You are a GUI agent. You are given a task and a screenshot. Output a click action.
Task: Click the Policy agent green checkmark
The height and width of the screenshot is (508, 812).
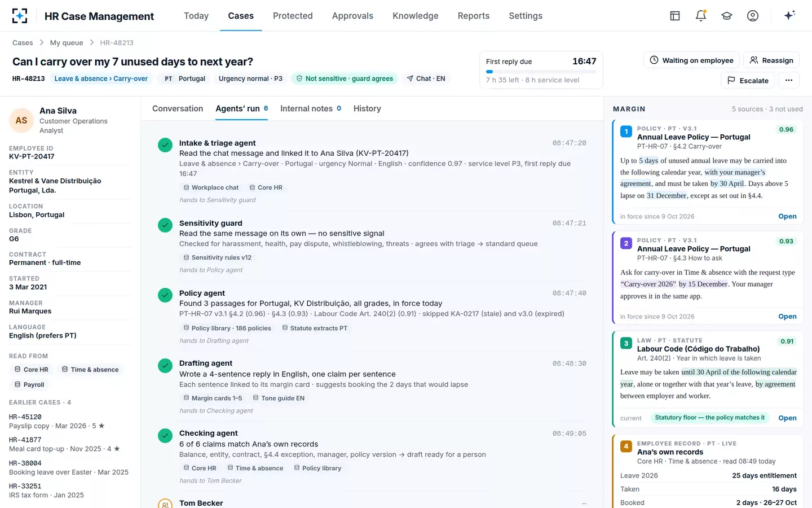pos(165,295)
